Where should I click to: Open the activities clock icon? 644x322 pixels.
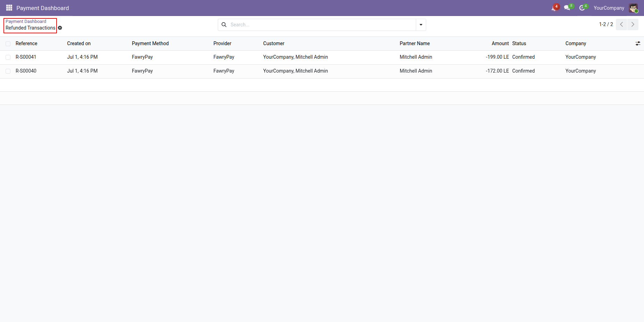582,8
